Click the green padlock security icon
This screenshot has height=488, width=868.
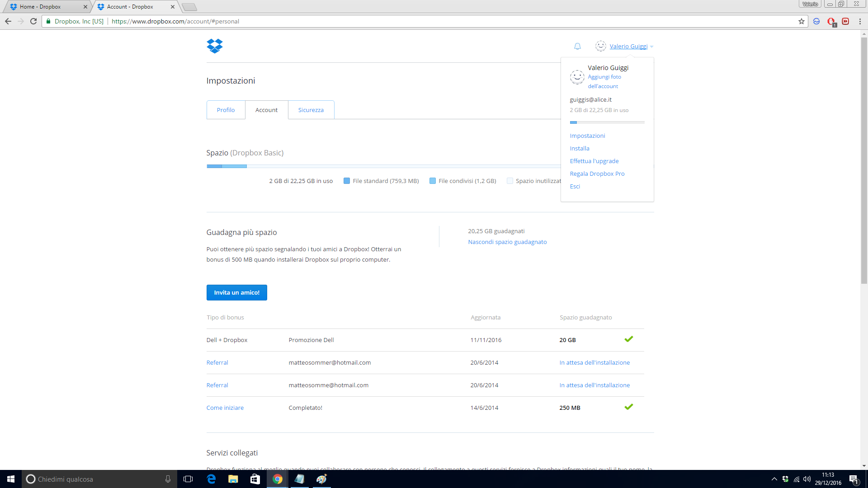48,21
